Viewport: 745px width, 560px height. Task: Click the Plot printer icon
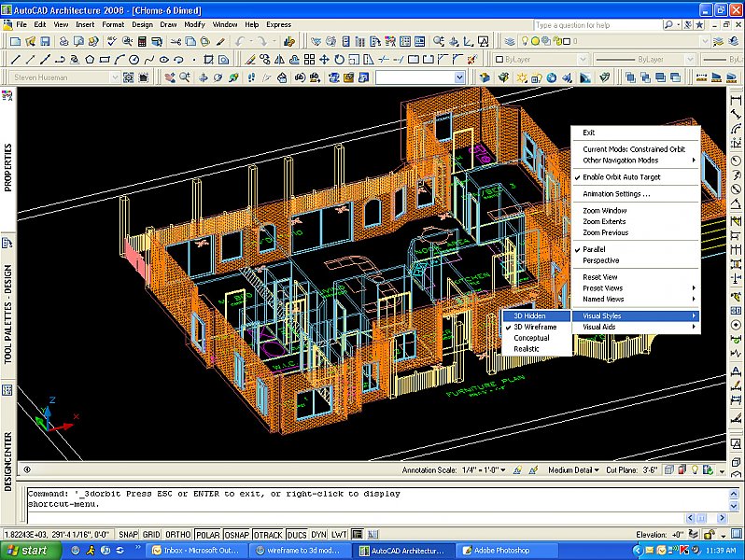(63, 42)
